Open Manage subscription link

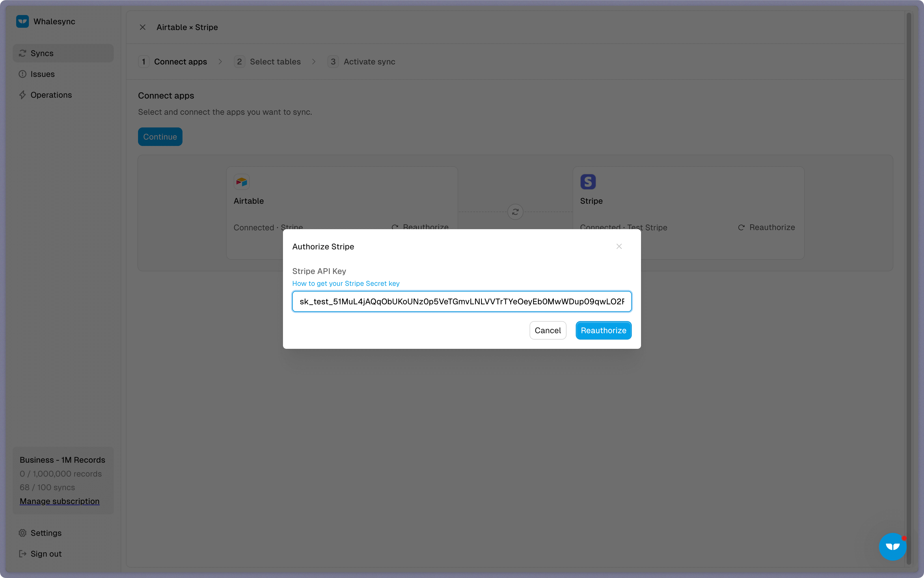pyautogui.click(x=59, y=501)
